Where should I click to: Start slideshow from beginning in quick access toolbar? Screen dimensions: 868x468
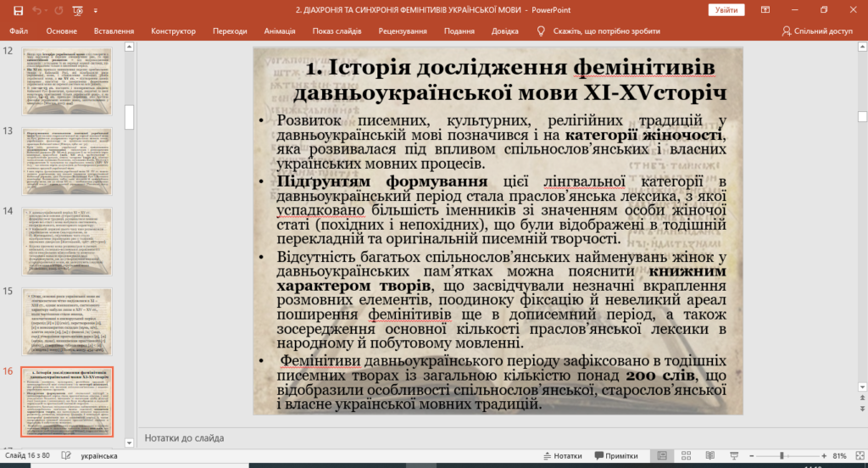coord(77,10)
